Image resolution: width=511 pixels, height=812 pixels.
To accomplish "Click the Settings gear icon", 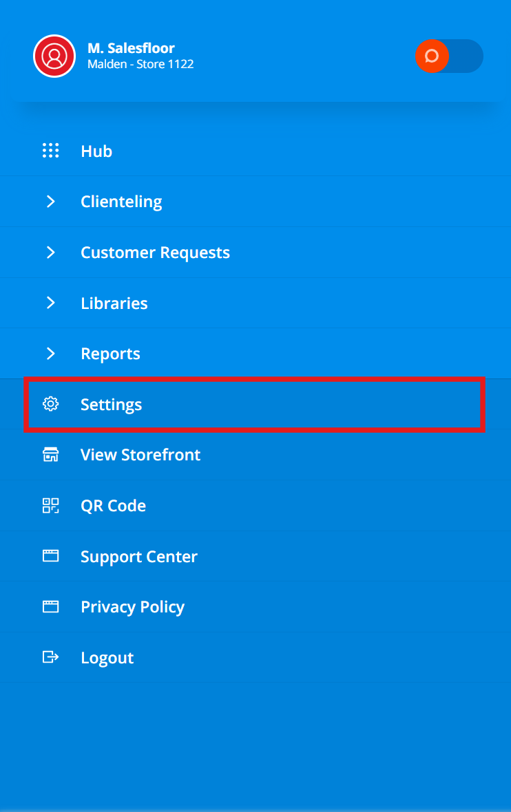I will [x=50, y=405].
